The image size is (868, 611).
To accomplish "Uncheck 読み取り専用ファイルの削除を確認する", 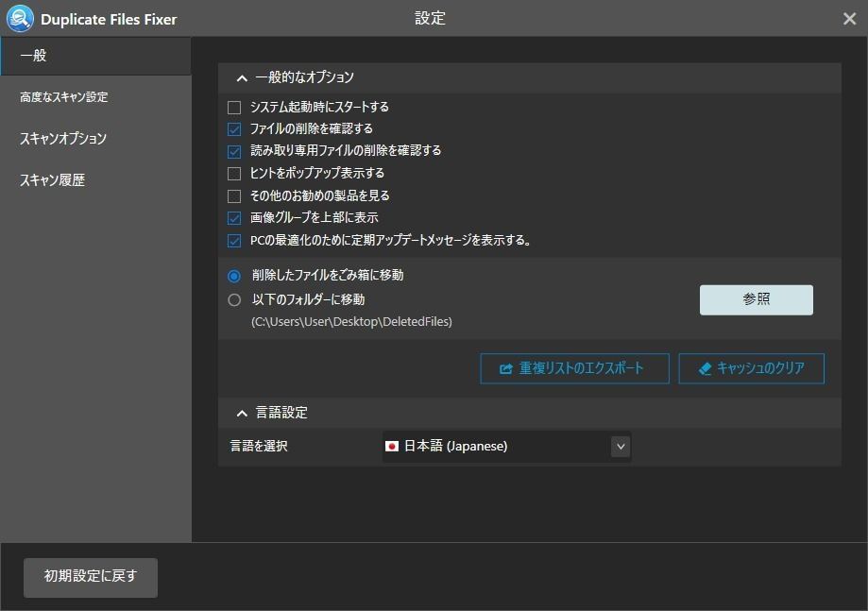I will pos(234,152).
